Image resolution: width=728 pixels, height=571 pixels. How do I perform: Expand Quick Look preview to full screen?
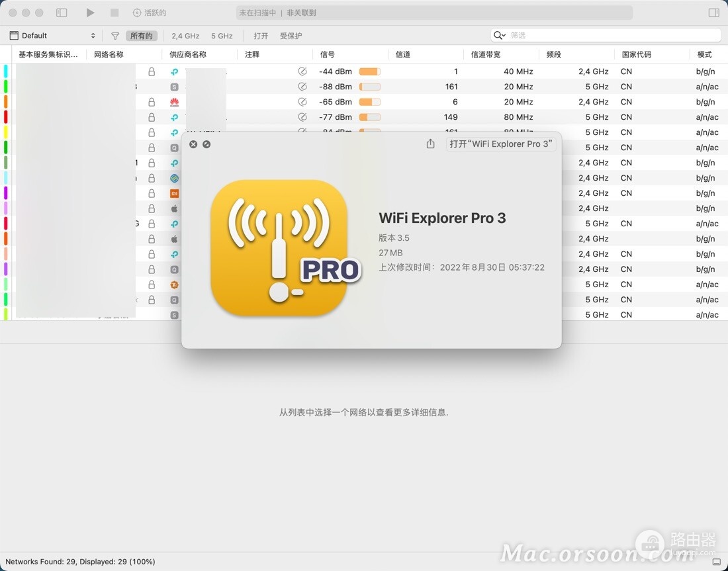pos(206,144)
